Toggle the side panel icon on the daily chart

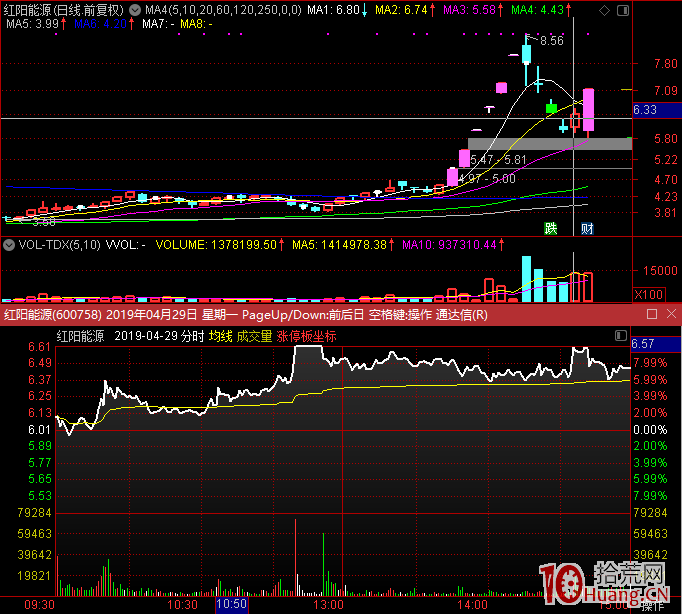pyautogui.click(x=623, y=10)
